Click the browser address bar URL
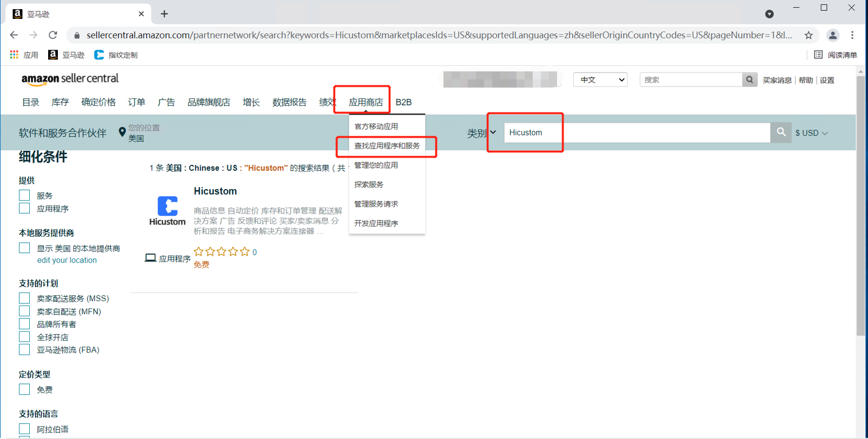This screenshot has width=868, height=439. (x=439, y=35)
